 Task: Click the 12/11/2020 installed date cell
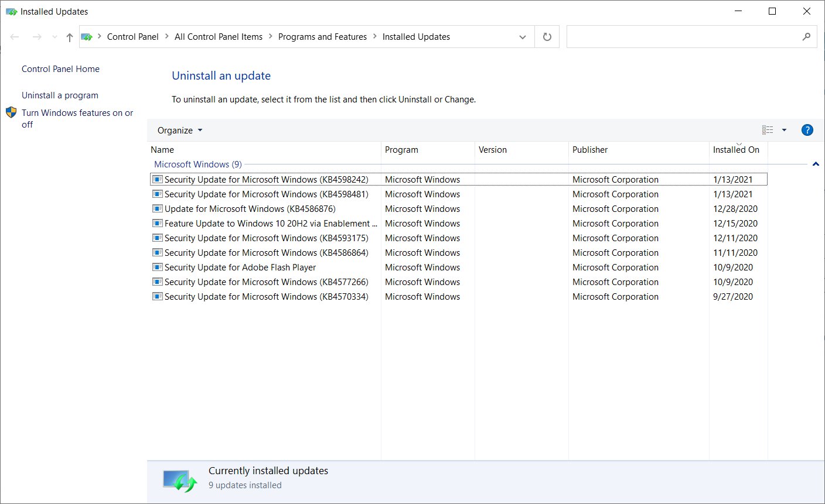735,238
